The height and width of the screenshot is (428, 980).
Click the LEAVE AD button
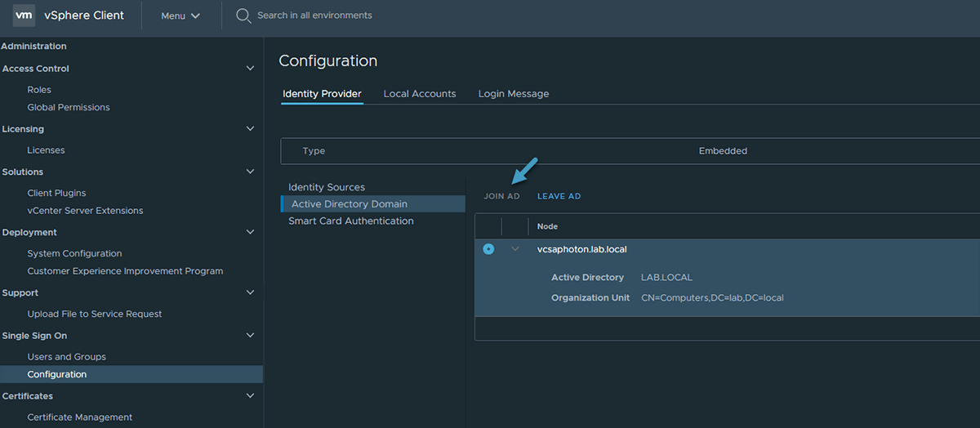559,196
